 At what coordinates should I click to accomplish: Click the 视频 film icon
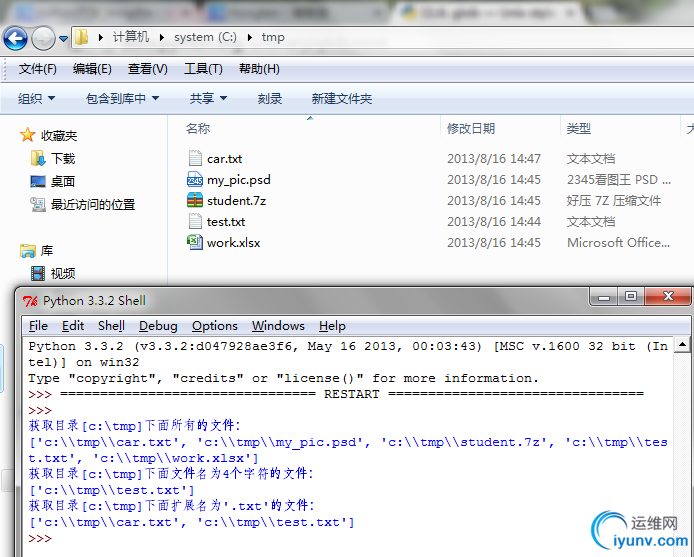pyautogui.click(x=38, y=274)
